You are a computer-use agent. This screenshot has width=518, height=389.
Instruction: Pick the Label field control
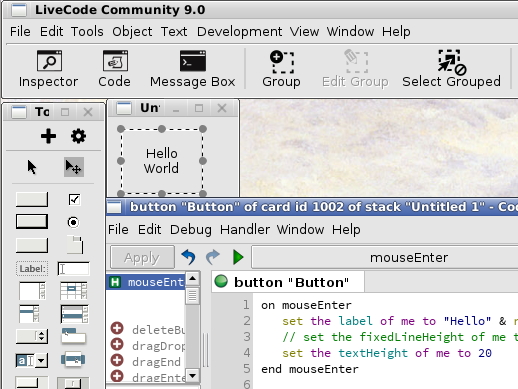click(x=32, y=269)
